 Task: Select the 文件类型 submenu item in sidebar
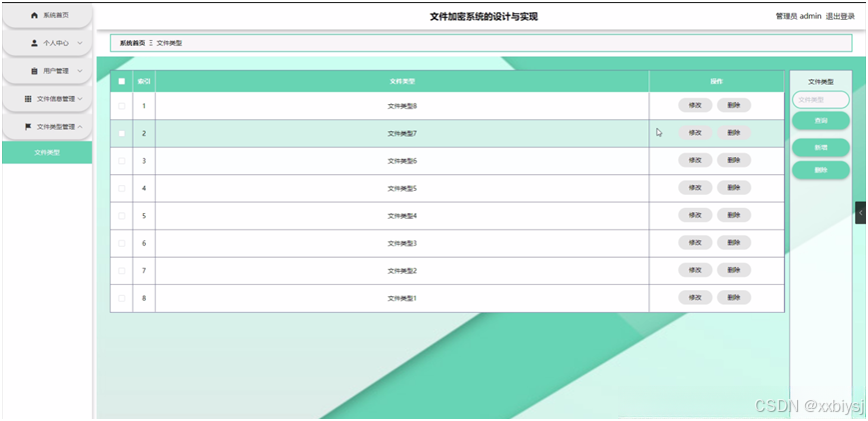pyautogui.click(x=47, y=152)
